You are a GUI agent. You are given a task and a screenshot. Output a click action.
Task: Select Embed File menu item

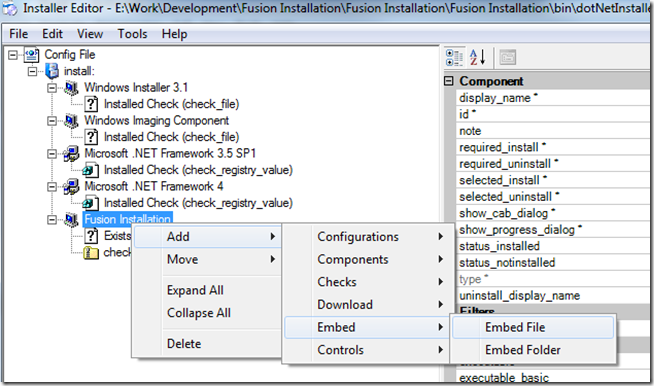tap(533, 328)
